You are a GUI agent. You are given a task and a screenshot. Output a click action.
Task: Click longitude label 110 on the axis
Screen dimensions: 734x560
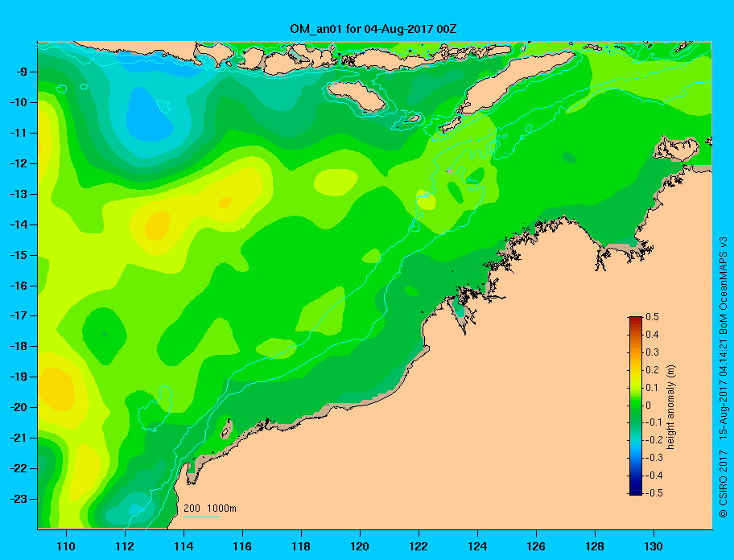coord(67,546)
